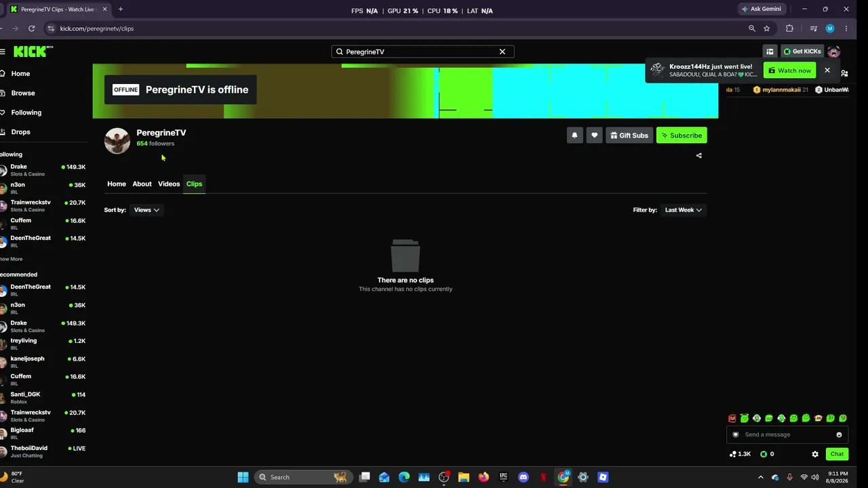Open the emoji picker in chat input

coord(839,435)
